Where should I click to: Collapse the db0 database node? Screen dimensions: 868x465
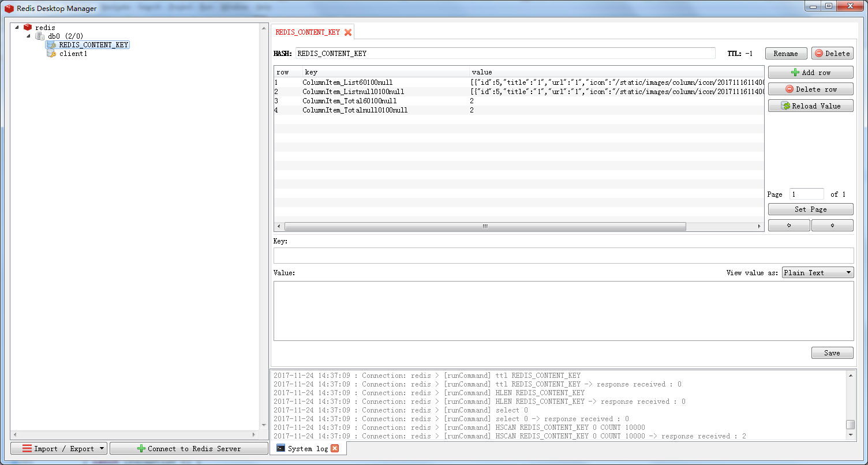pyautogui.click(x=29, y=36)
